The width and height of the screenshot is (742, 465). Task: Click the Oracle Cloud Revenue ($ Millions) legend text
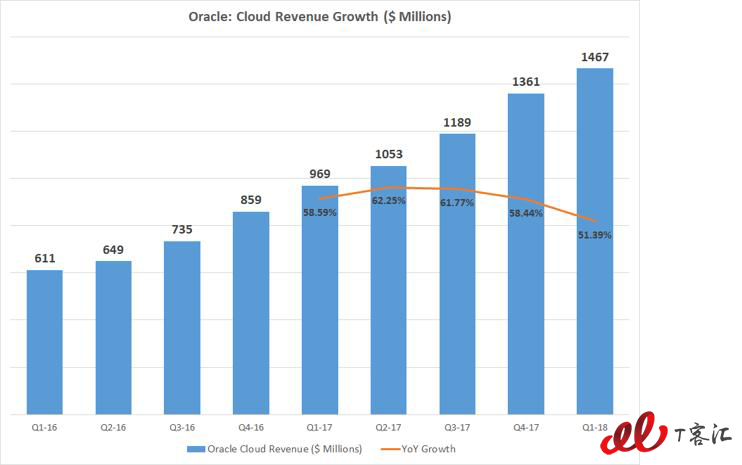(284, 449)
